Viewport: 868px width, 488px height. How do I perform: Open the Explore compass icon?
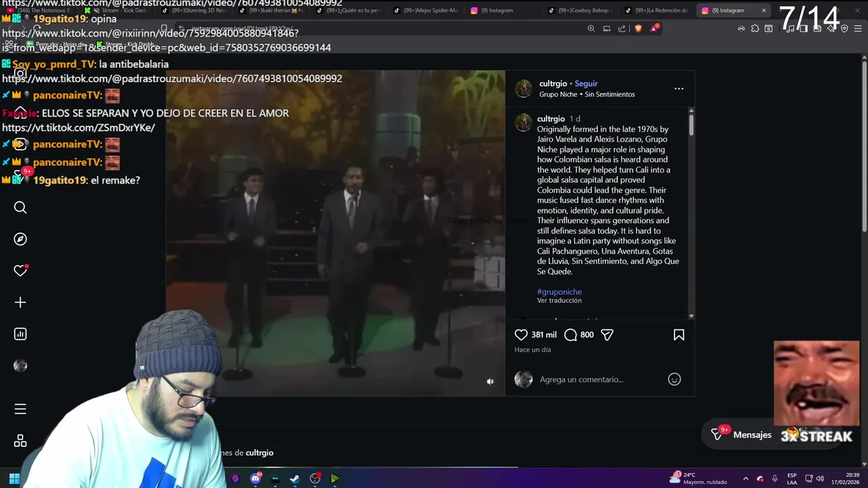pos(20,239)
